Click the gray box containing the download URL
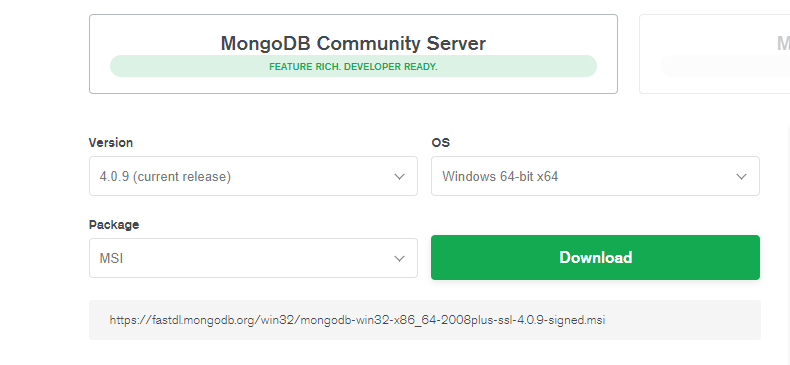This screenshot has height=365, width=790. pos(425,320)
